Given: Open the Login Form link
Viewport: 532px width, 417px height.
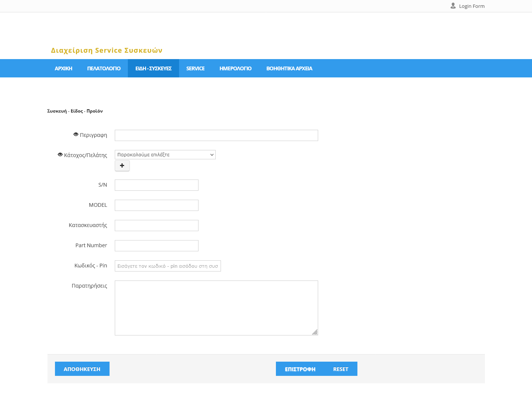Looking at the screenshot, I should click(x=471, y=6).
